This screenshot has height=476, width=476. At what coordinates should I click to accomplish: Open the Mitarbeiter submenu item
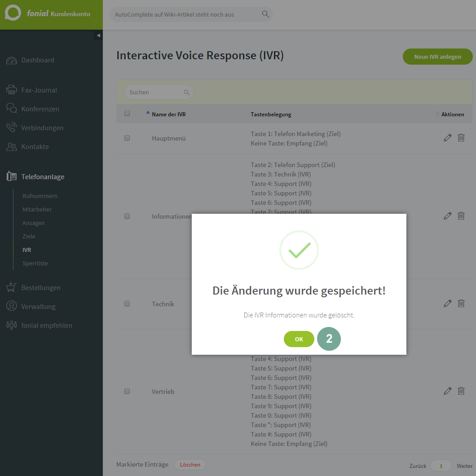click(x=37, y=209)
